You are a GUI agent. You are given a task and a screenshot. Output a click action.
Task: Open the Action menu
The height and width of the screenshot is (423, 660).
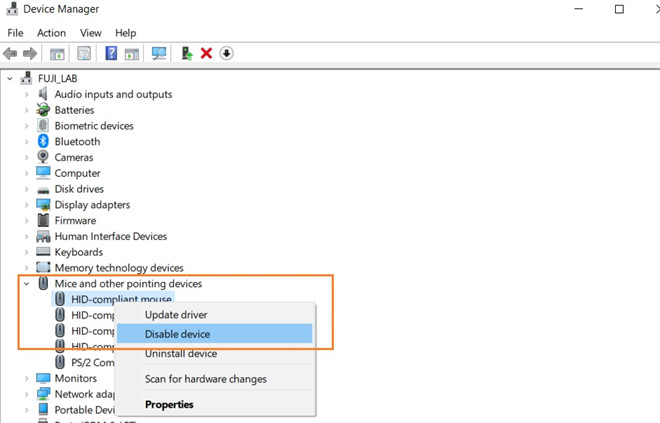[x=51, y=33]
